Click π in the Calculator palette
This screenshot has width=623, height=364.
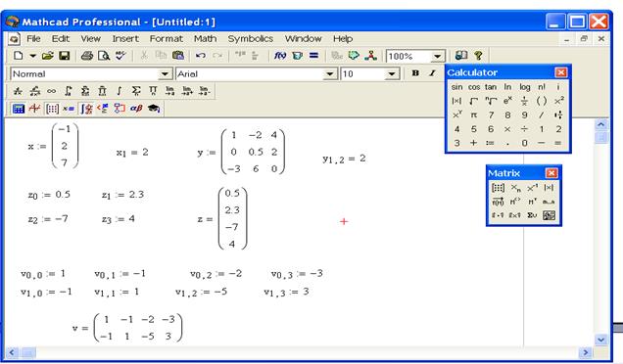pyautogui.click(x=473, y=115)
